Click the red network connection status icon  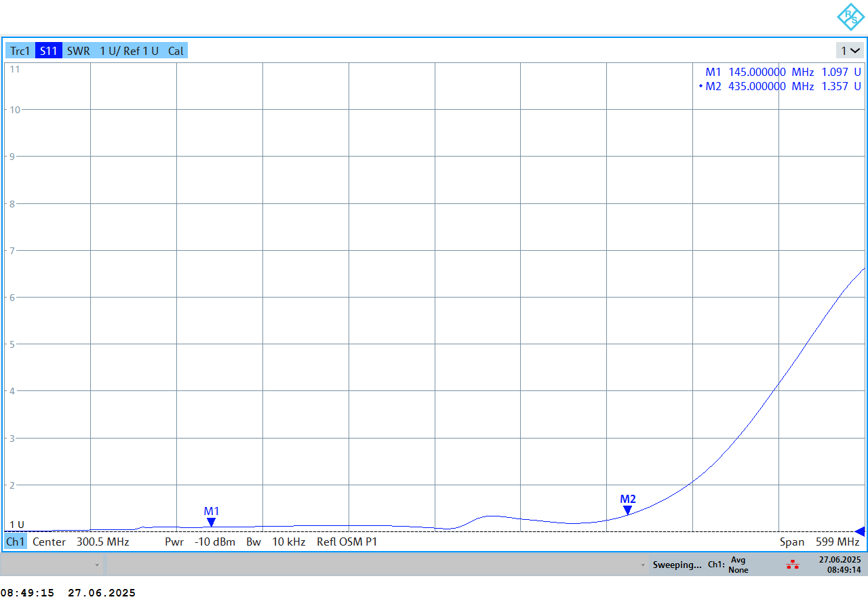pyautogui.click(x=792, y=565)
